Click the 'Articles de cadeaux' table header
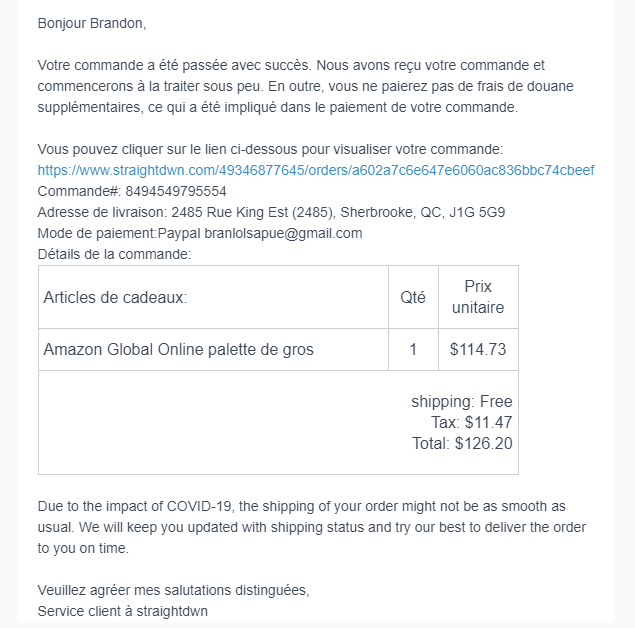The height and width of the screenshot is (628, 635). 116,297
